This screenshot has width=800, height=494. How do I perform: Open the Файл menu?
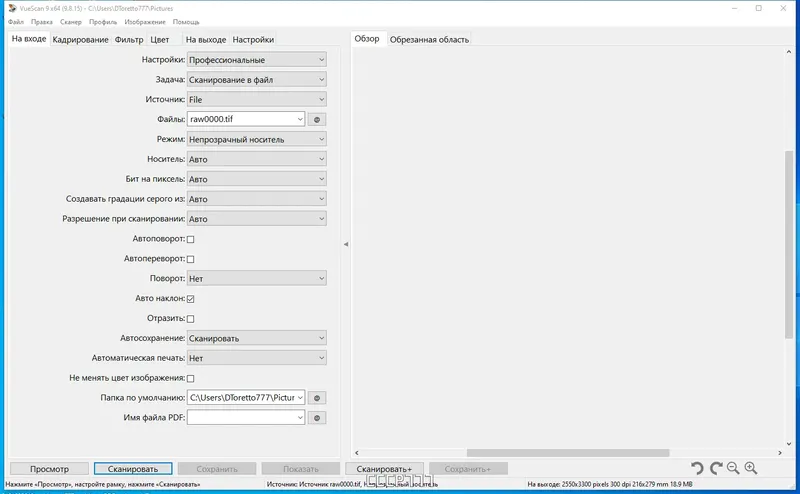pyautogui.click(x=16, y=22)
